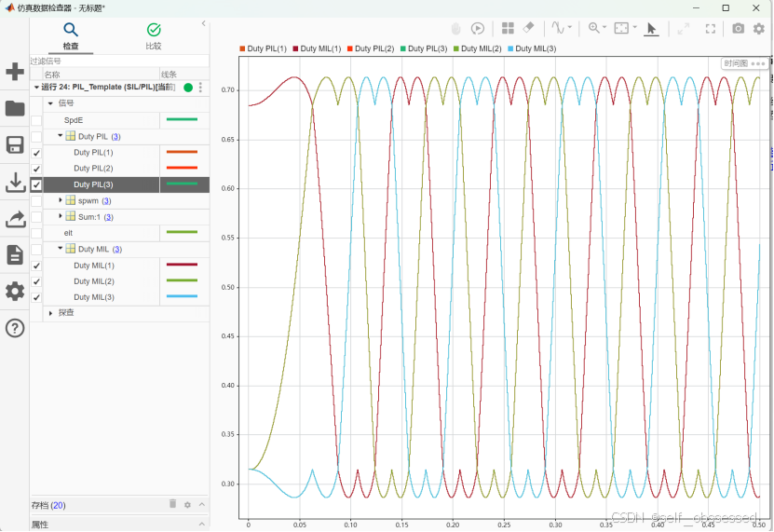Open help question mark icon
774x532 pixels.
pos(15,328)
